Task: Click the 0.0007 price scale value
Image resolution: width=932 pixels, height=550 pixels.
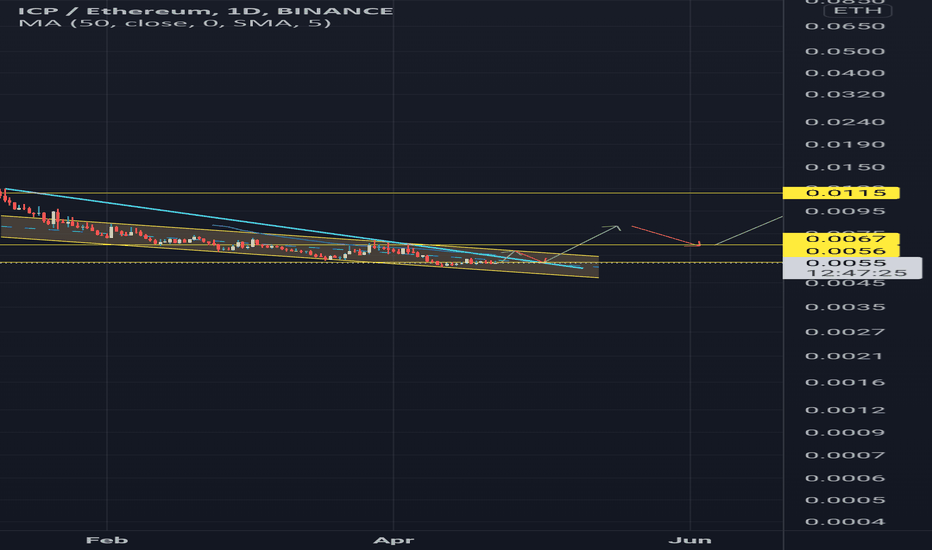Action: point(845,455)
